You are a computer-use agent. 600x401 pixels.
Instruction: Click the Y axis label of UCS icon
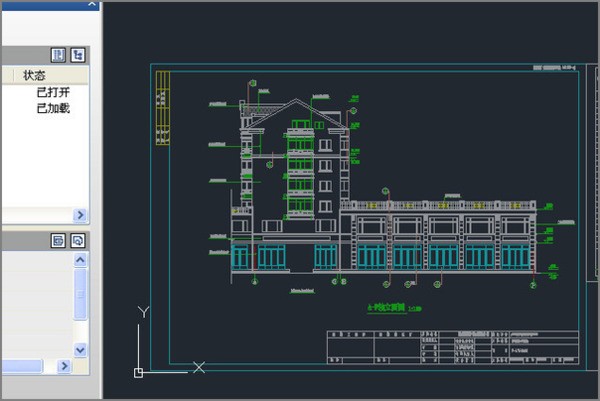tap(143, 313)
